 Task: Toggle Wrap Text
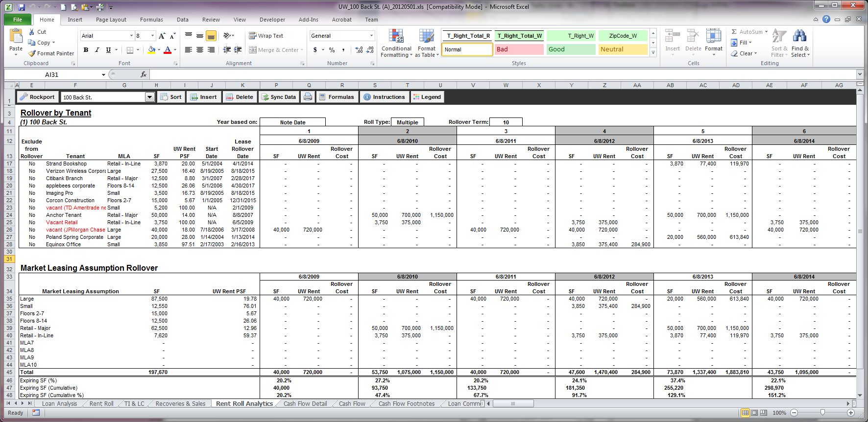(x=266, y=36)
